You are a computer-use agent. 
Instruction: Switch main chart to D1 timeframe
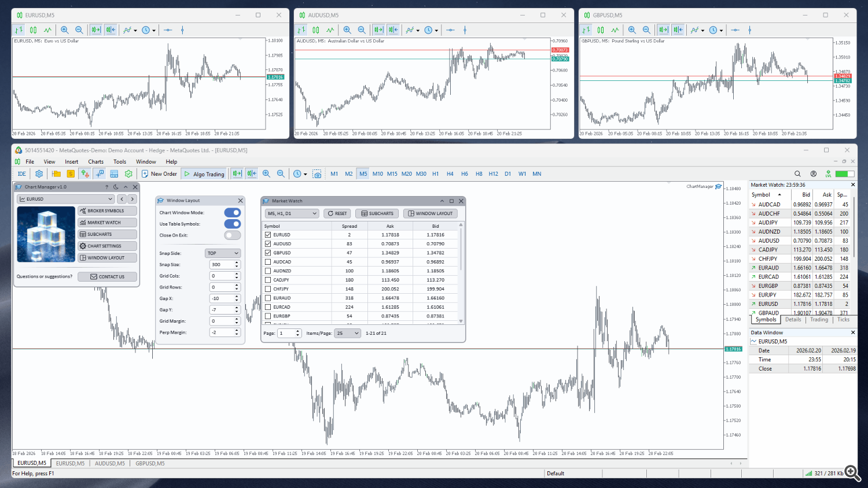(x=507, y=173)
